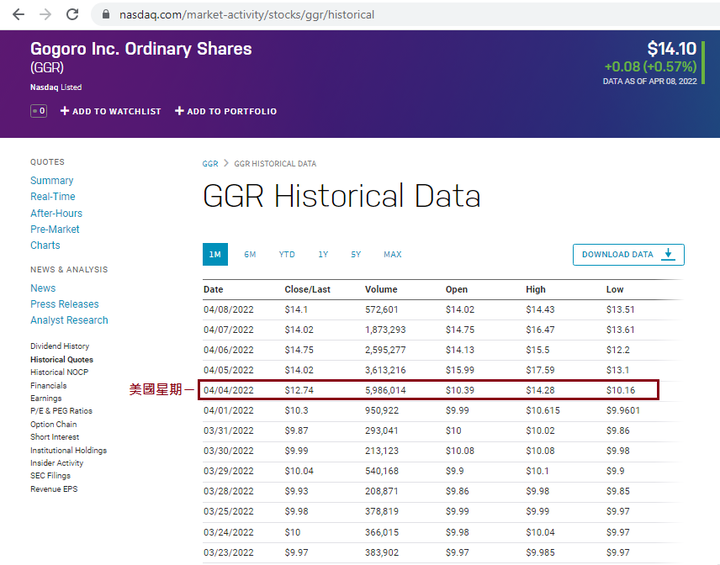Viewport: 720px width, 565px height.
Task: Click volume value 208,871
Action: coord(382,492)
